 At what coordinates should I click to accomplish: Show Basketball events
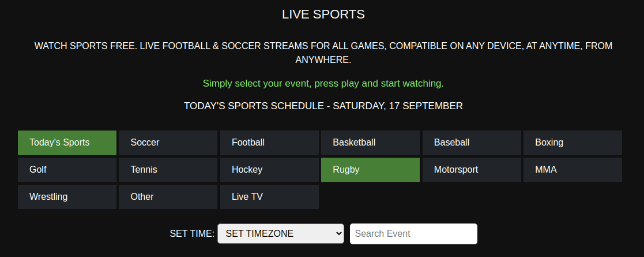(370, 143)
